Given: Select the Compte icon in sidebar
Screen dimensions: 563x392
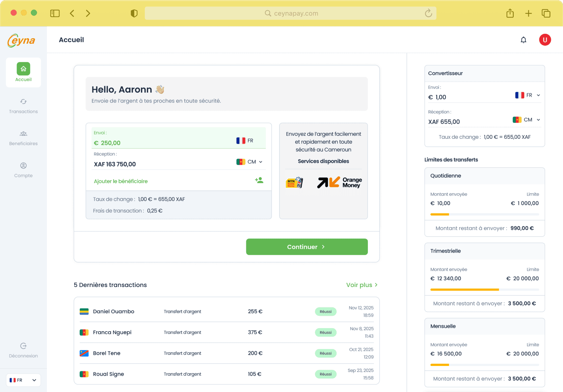Looking at the screenshot, I should pyautogui.click(x=23, y=165).
